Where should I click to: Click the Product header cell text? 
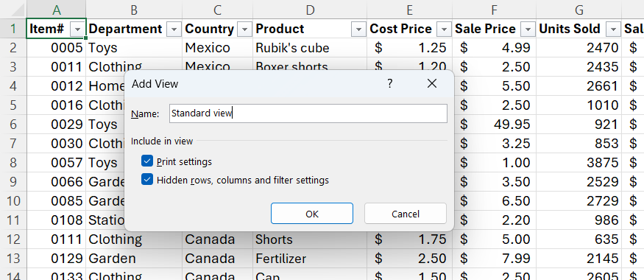[280, 29]
